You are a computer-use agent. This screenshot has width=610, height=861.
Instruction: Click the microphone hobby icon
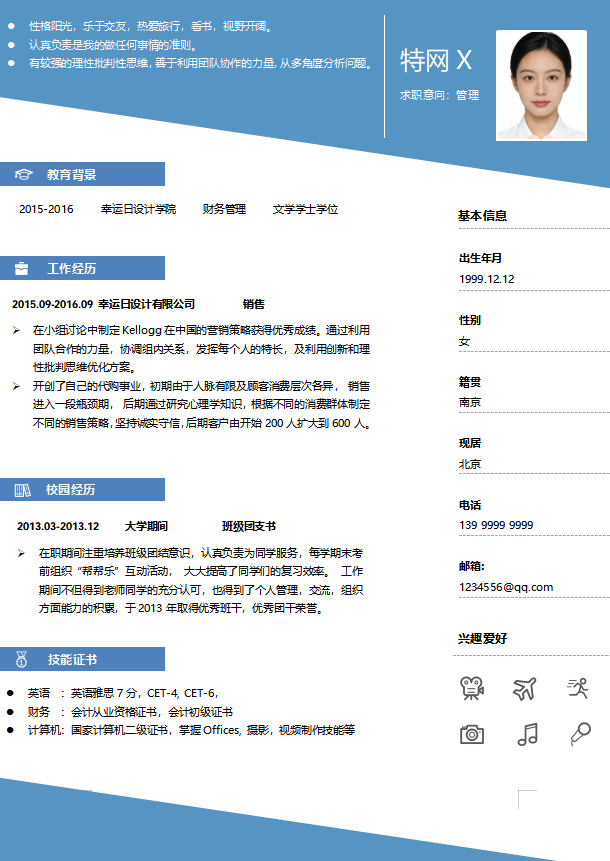pos(580,734)
